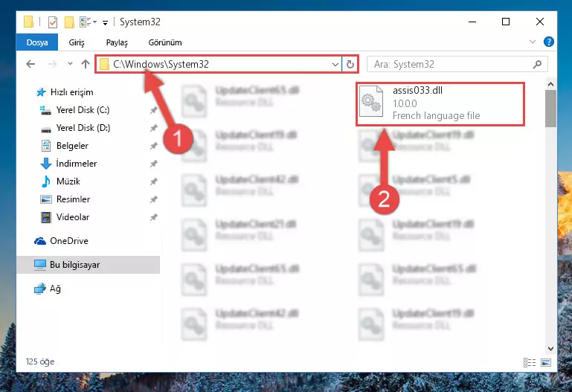Click scrollbar up arrow in file list
The image size is (572, 392).
pos(551,84)
